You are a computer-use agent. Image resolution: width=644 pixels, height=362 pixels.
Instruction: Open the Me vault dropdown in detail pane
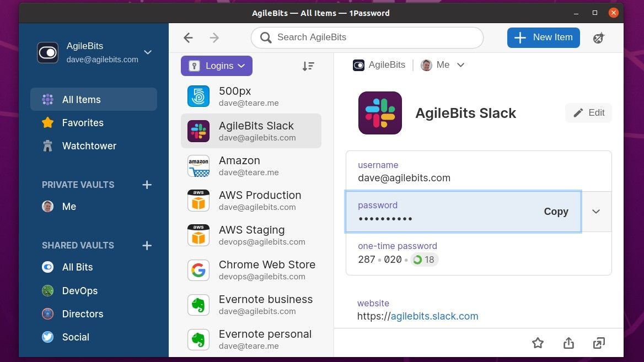443,65
